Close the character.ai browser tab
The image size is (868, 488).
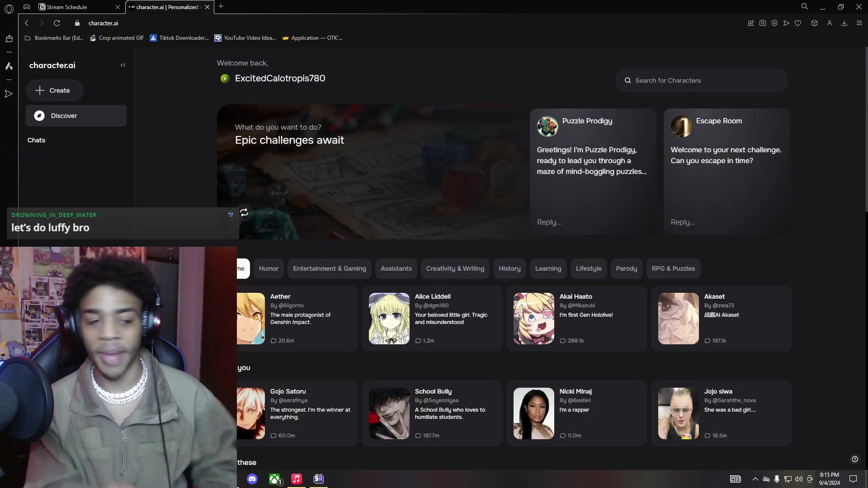[207, 7]
